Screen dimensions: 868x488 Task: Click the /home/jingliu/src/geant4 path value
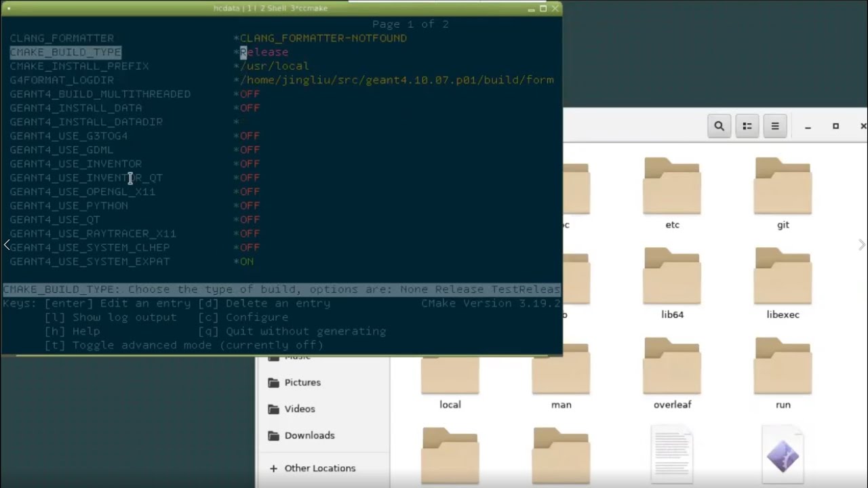pos(397,80)
